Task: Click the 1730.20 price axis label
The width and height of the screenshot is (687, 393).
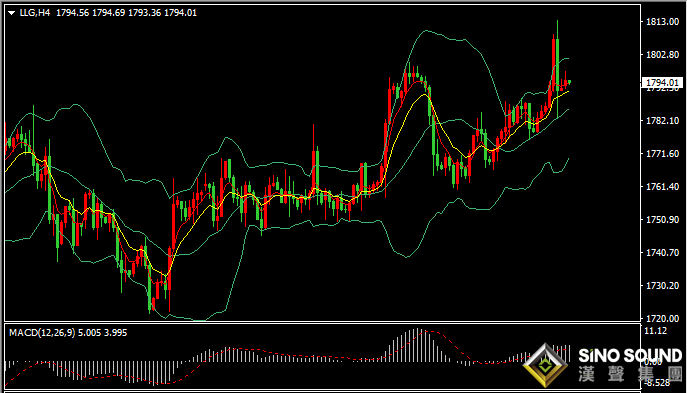Action: [662, 286]
